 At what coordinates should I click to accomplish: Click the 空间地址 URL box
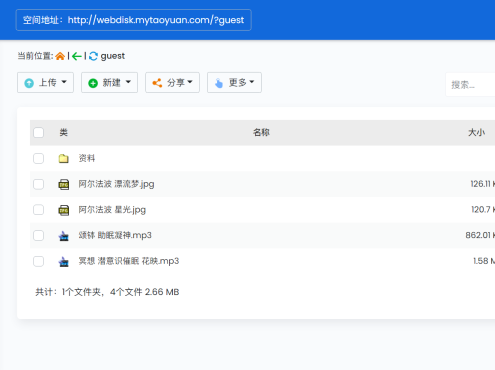[133, 20]
